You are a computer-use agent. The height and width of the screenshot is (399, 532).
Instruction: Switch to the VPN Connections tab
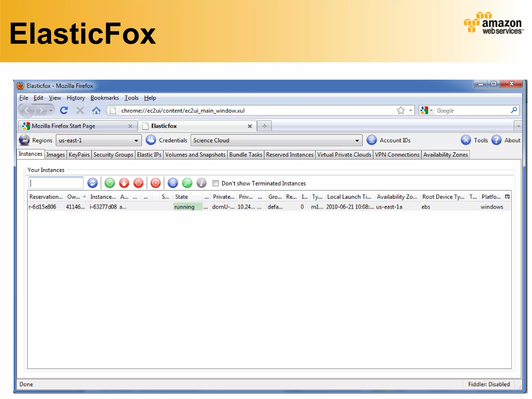397,155
